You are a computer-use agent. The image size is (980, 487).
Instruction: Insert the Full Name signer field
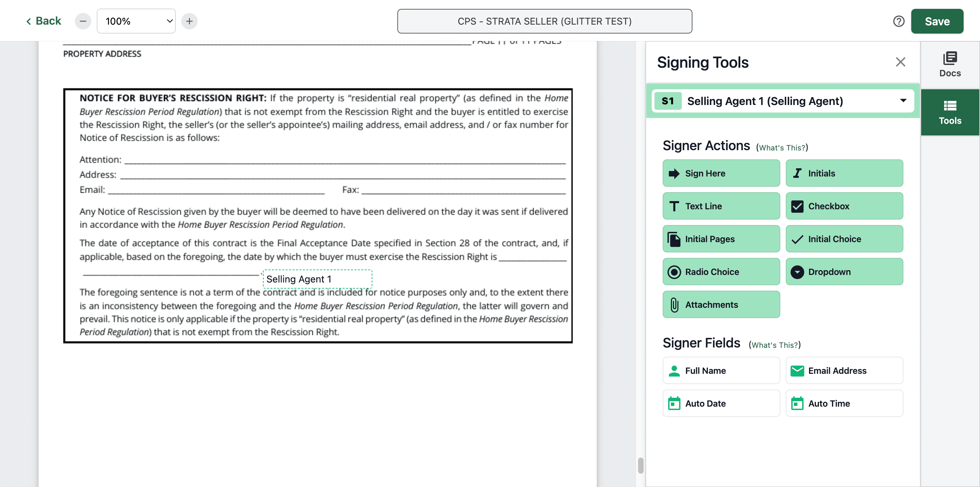click(721, 370)
